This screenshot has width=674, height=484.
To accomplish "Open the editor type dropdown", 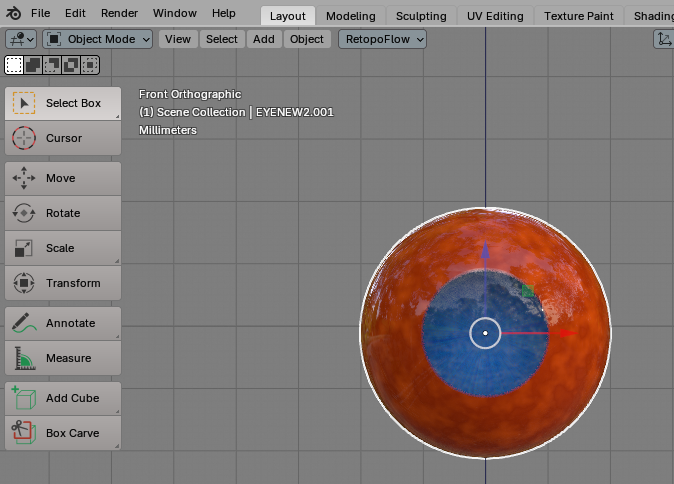I will [21, 39].
